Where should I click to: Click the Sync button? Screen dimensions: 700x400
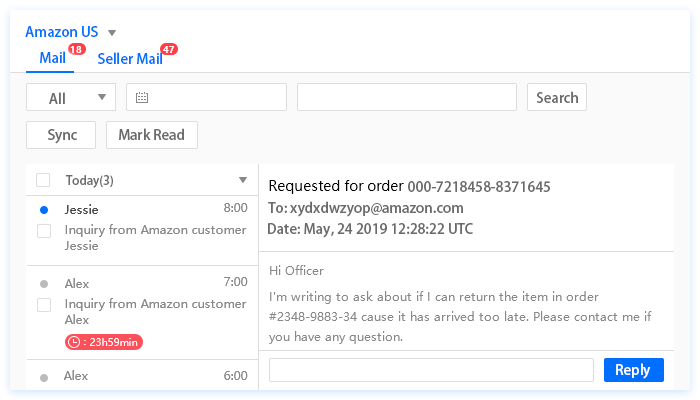click(x=61, y=135)
